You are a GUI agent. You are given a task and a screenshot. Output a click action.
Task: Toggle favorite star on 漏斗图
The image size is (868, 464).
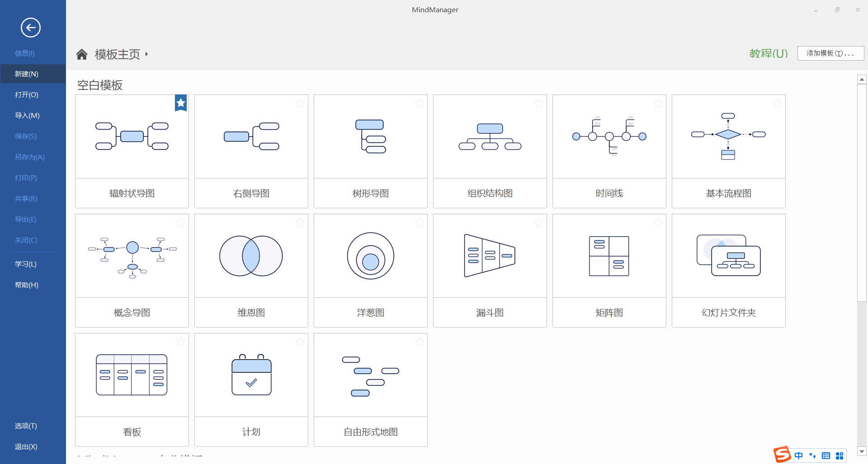coord(539,223)
